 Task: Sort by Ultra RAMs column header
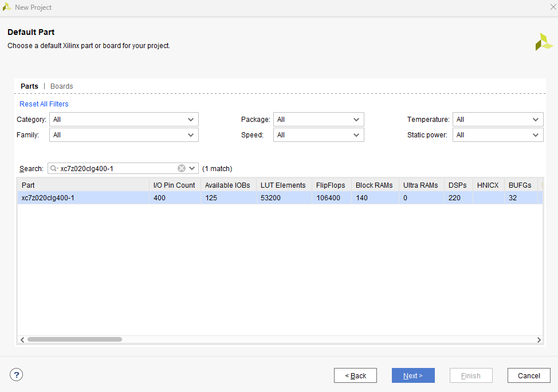click(421, 185)
